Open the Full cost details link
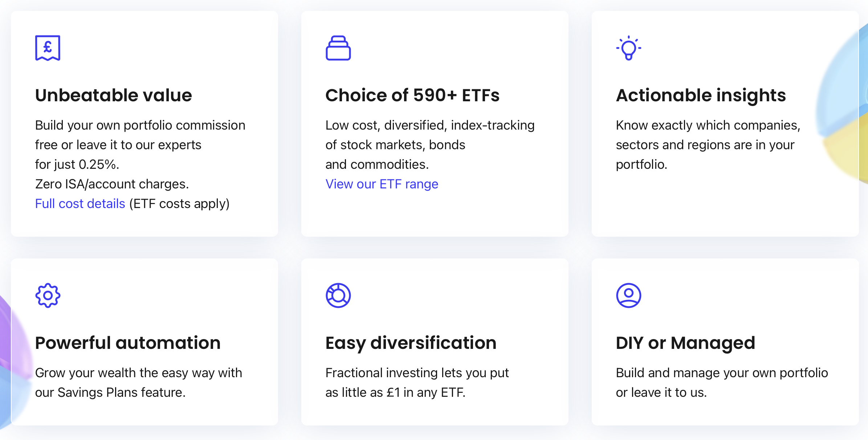The image size is (868, 440). pyautogui.click(x=80, y=204)
